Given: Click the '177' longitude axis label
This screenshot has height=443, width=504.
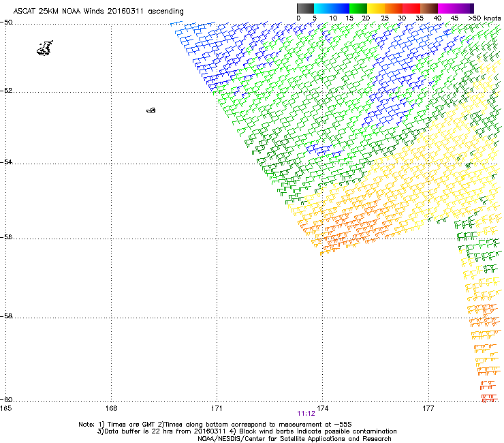Looking at the screenshot, I should click(428, 408).
